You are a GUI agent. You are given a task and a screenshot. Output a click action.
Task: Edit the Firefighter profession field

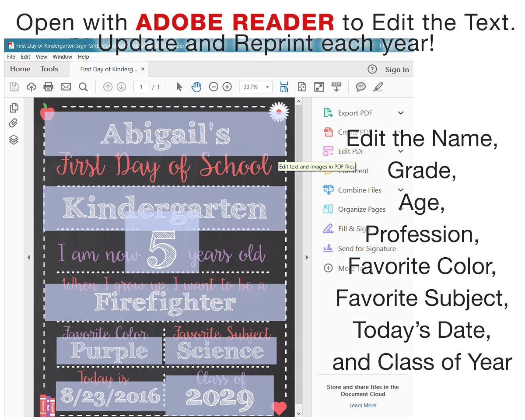click(165, 301)
